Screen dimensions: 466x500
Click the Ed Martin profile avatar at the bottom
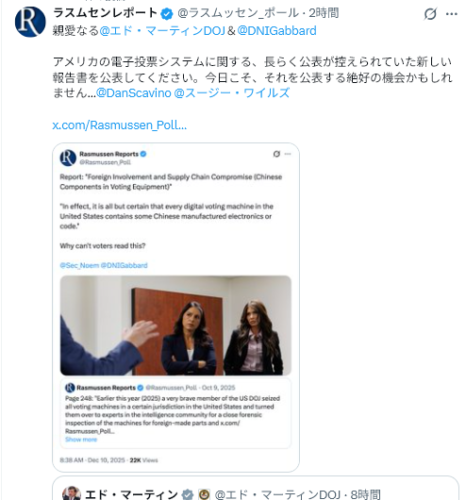click(71, 493)
